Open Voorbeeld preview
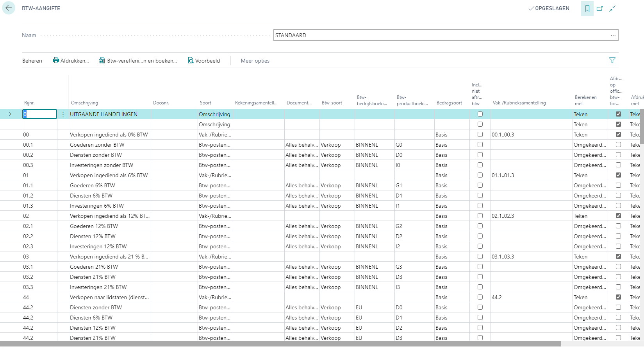 point(204,61)
